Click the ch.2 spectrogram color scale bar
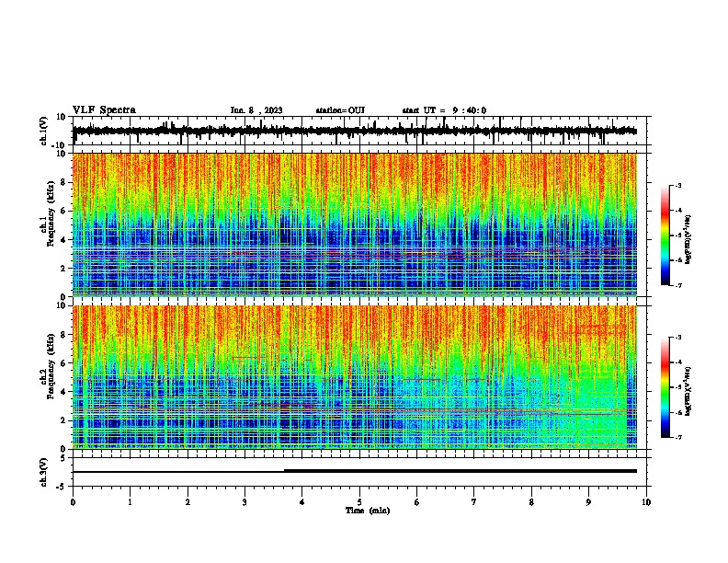Screen dimensions: 728x563 (x=665, y=387)
